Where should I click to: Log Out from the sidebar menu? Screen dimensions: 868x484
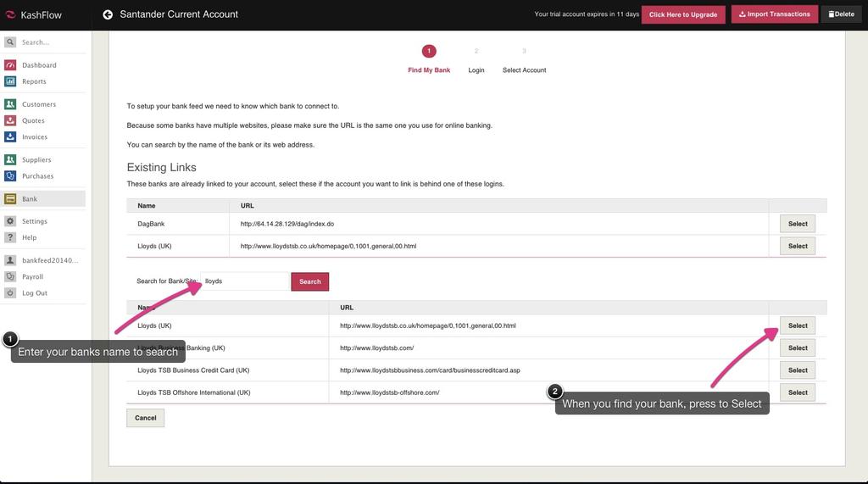[34, 293]
